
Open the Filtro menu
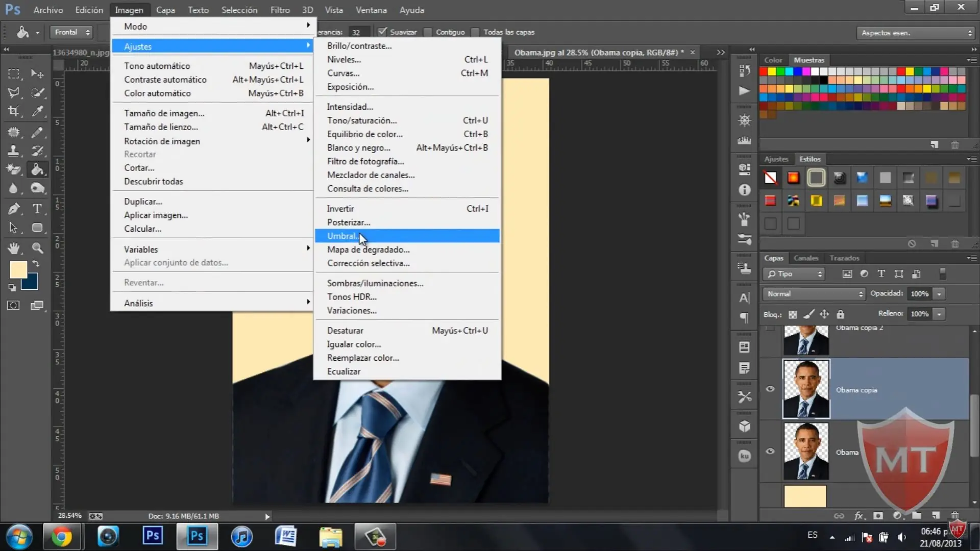[280, 10]
